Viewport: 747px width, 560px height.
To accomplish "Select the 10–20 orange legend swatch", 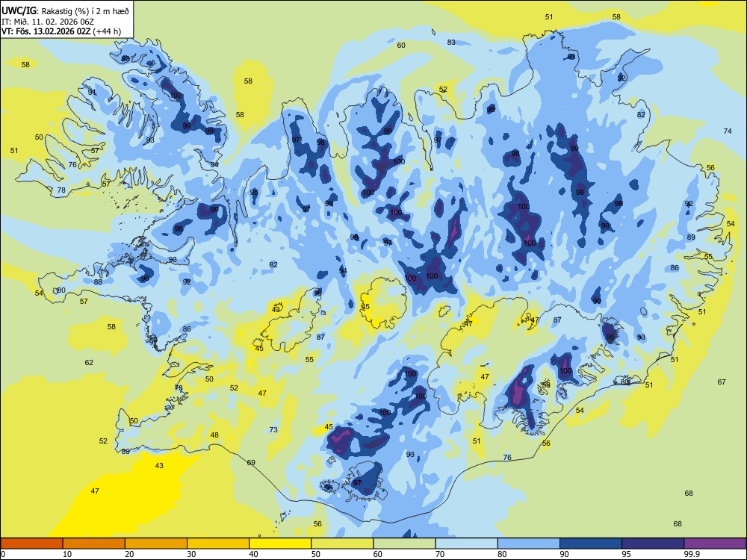I will pyautogui.click(x=94, y=544).
